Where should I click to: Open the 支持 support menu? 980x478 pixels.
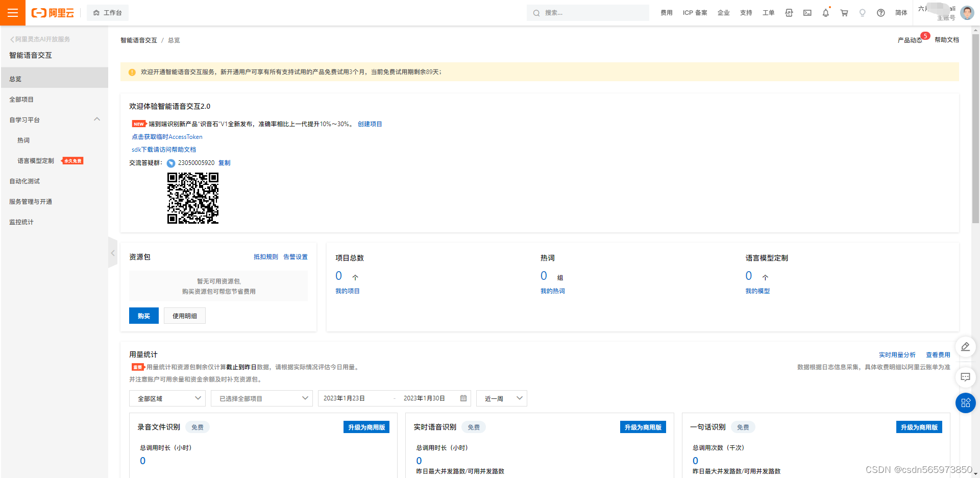[746, 13]
